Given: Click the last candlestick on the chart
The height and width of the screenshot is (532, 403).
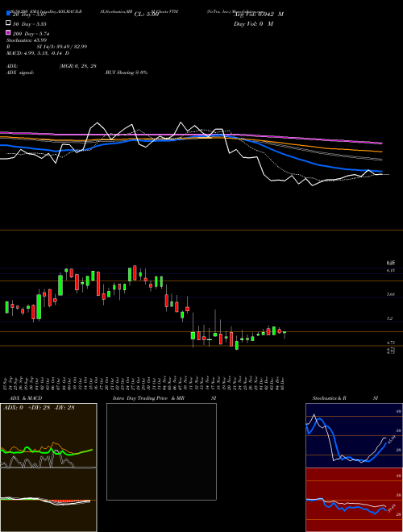Looking at the screenshot, I should coord(285,333).
